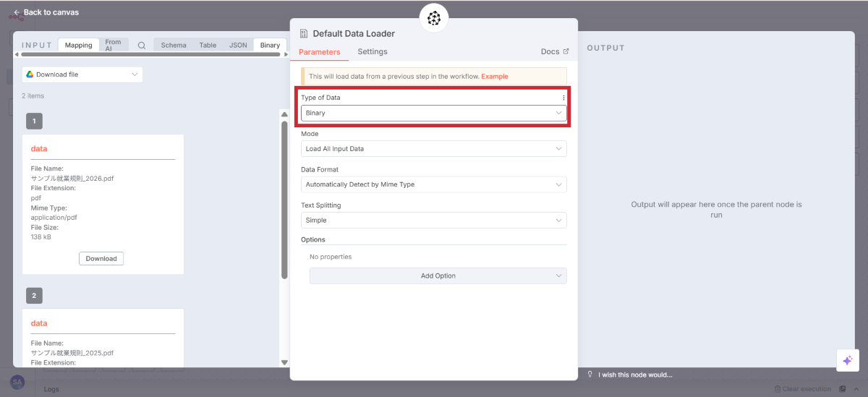
Task: Open the Data Format dropdown
Action: coord(433,184)
